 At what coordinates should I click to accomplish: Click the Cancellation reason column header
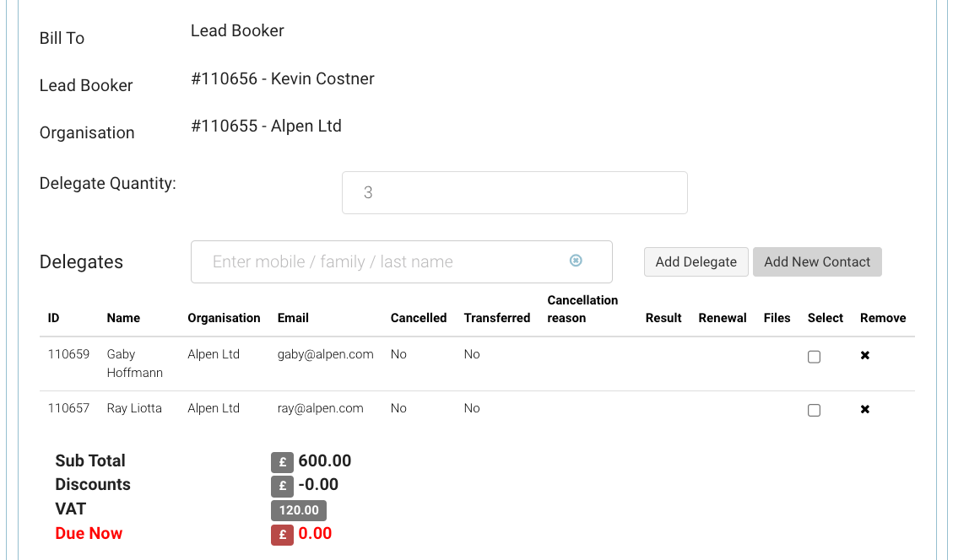pyautogui.click(x=582, y=309)
